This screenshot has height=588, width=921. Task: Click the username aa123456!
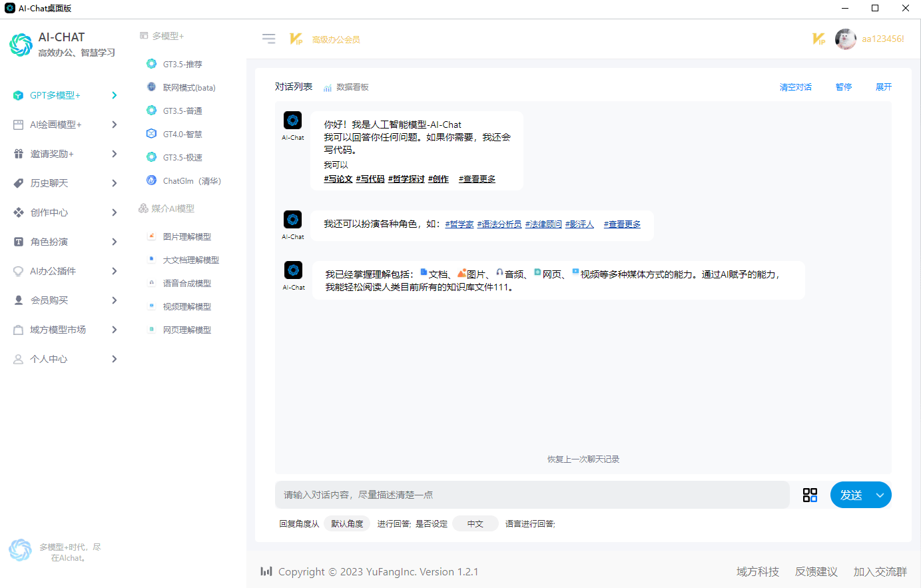pos(883,39)
